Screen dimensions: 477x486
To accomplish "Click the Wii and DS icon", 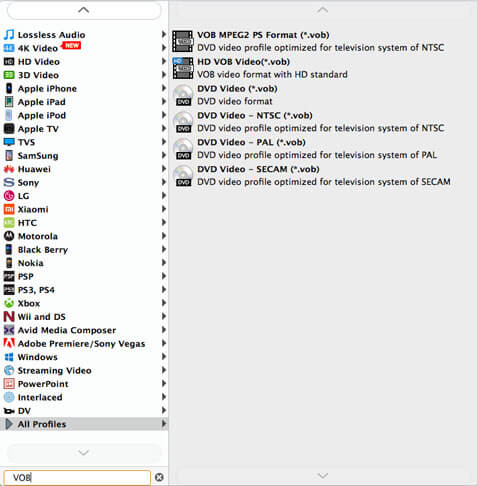I will point(9,317).
